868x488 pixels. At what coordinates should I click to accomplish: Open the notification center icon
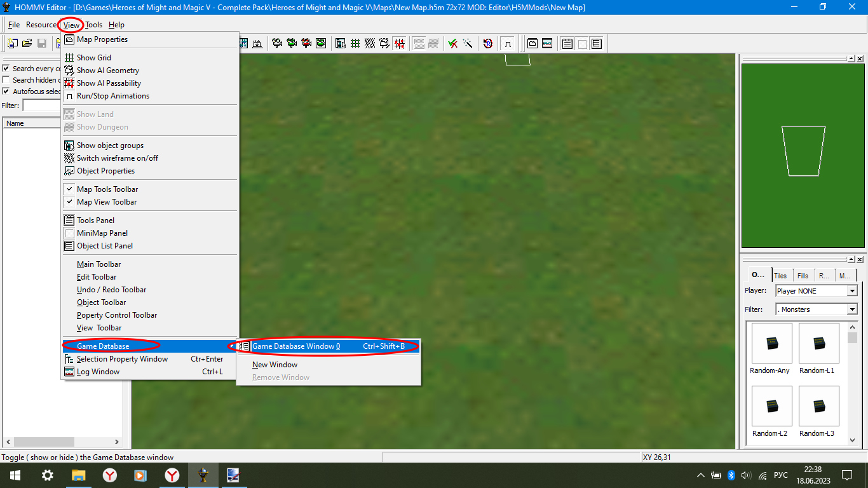(x=847, y=475)
